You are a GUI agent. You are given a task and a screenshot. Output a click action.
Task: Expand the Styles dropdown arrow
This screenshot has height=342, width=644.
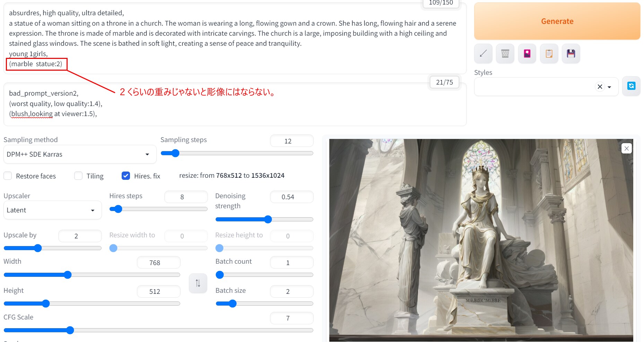[x=609, y=87]
